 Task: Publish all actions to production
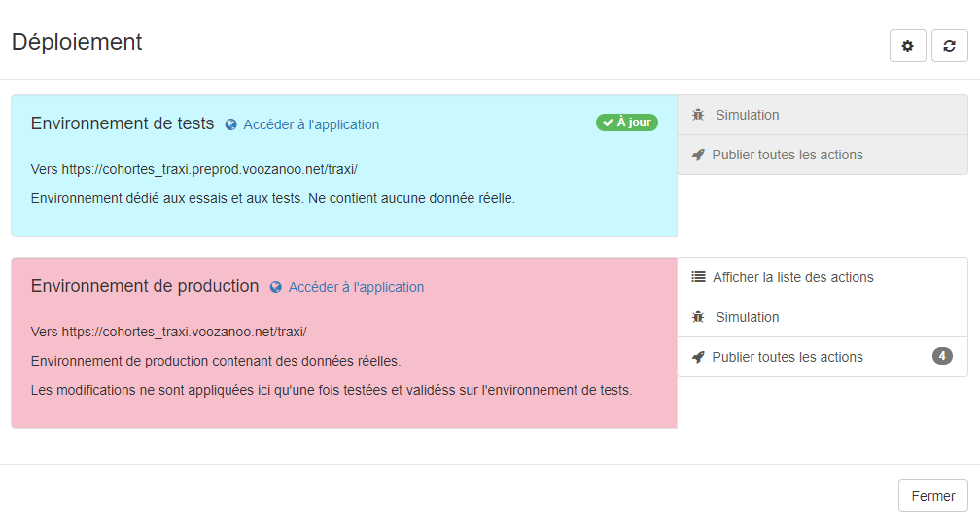click(822, 357)
